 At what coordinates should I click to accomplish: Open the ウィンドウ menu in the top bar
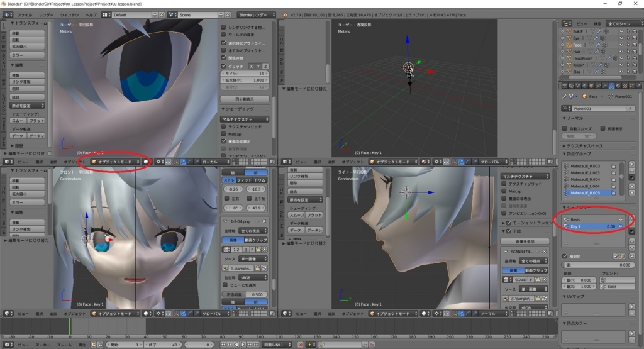point(69,15)
